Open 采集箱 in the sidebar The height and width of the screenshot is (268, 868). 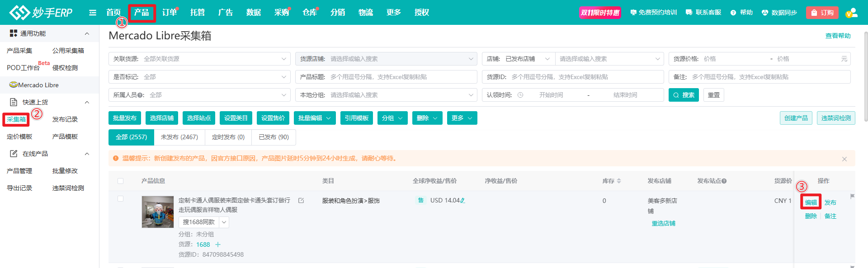pyautogui.click(x=16, y=119)
